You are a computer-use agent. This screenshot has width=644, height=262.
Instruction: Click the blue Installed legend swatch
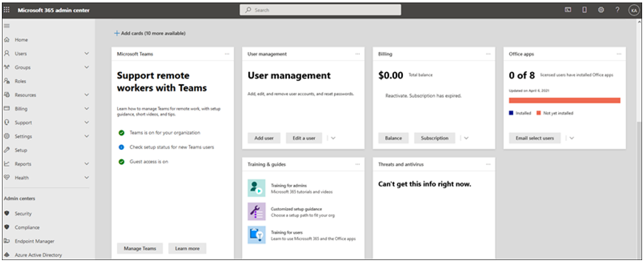click(x=511, y=113)
